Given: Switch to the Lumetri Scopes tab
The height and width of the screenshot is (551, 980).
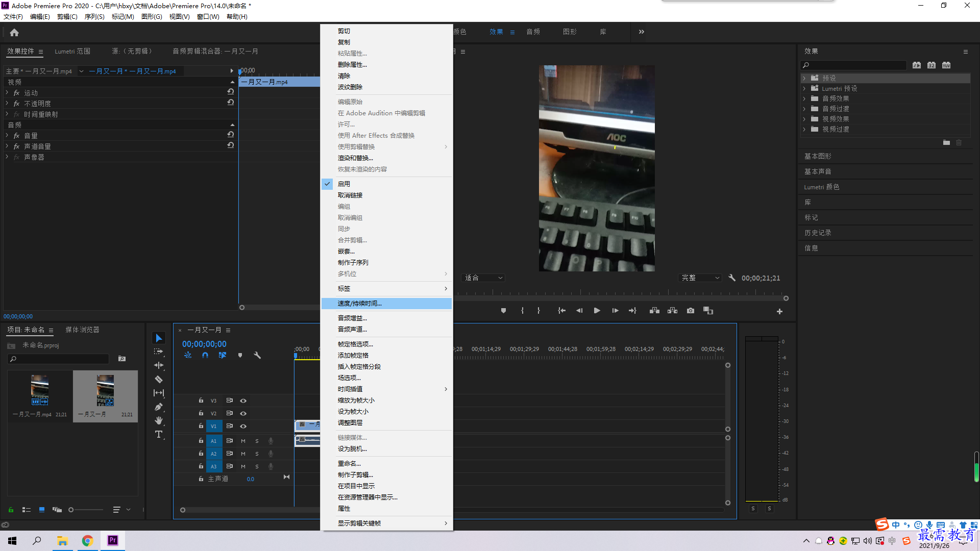Looking at the screenshot, I should coord(72,51).
